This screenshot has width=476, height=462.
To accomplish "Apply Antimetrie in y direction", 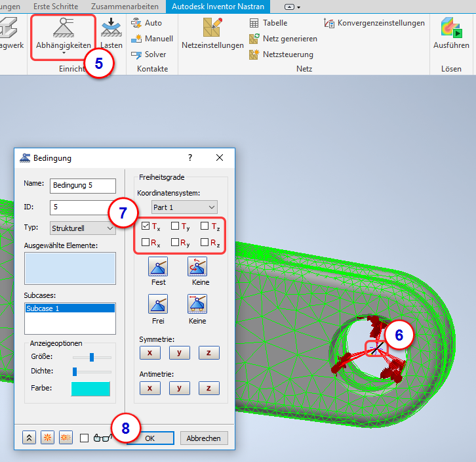I will coord(180,388).
